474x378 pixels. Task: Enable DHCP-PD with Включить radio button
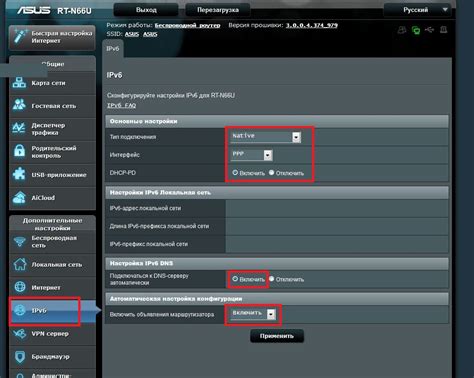[x=235, y=173]
